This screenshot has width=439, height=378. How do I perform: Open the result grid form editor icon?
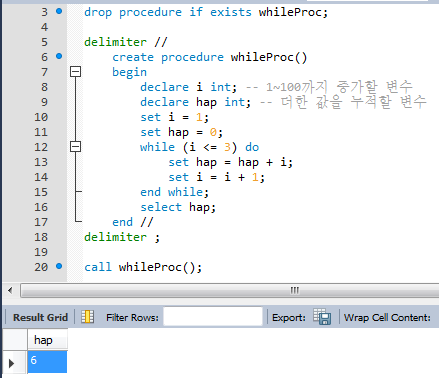pos(87,317)
